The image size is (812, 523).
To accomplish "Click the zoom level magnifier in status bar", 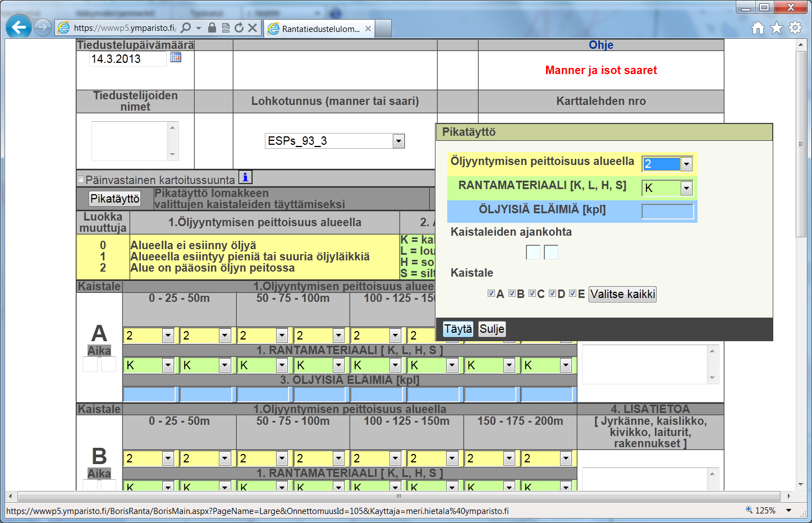I will (x=749, y=510).
